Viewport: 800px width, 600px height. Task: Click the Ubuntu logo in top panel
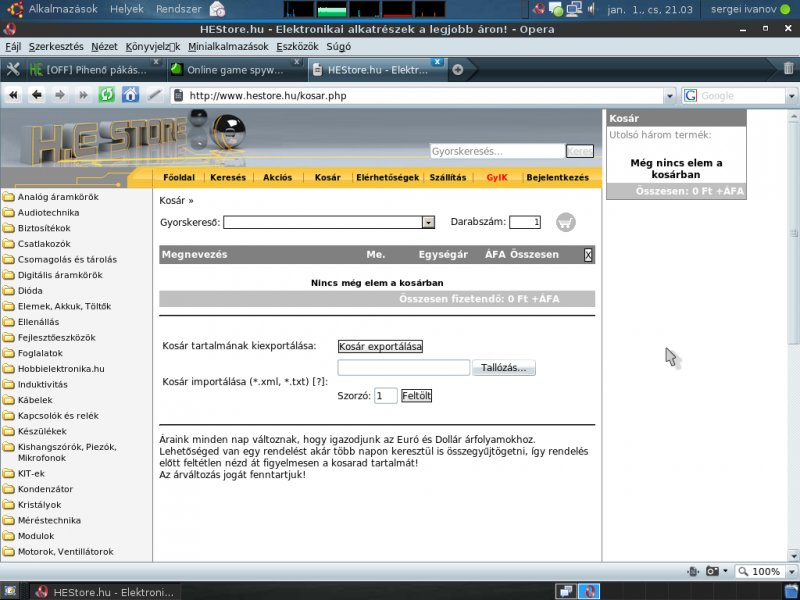15,9
